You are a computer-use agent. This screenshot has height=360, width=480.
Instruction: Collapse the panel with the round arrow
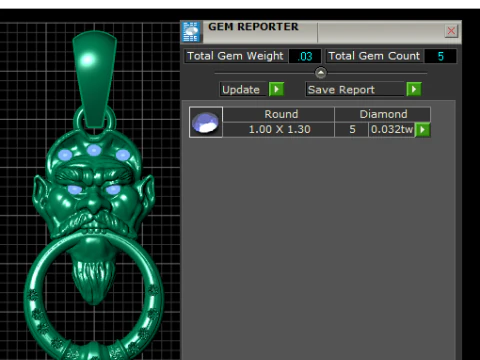pos(321,73)
